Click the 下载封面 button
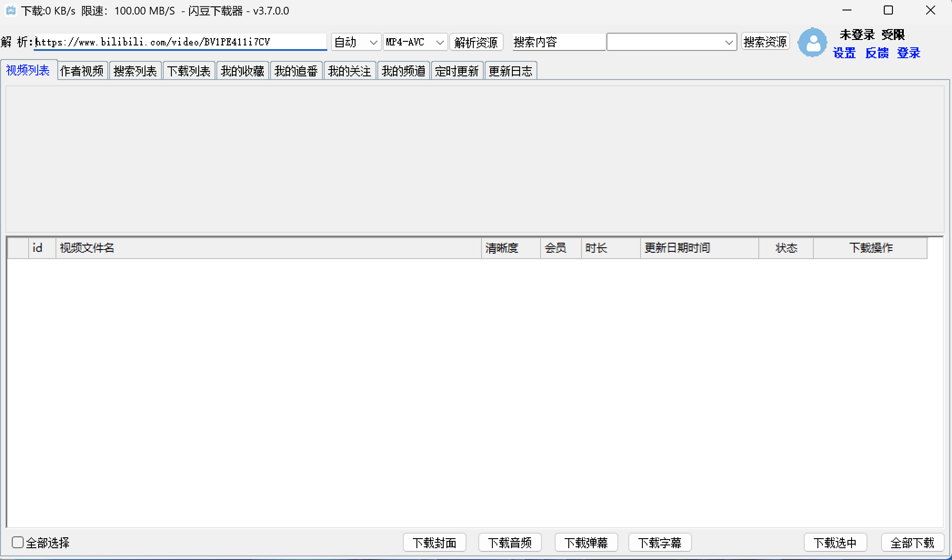Screen dimensions: 952x560 coord(434,543)
